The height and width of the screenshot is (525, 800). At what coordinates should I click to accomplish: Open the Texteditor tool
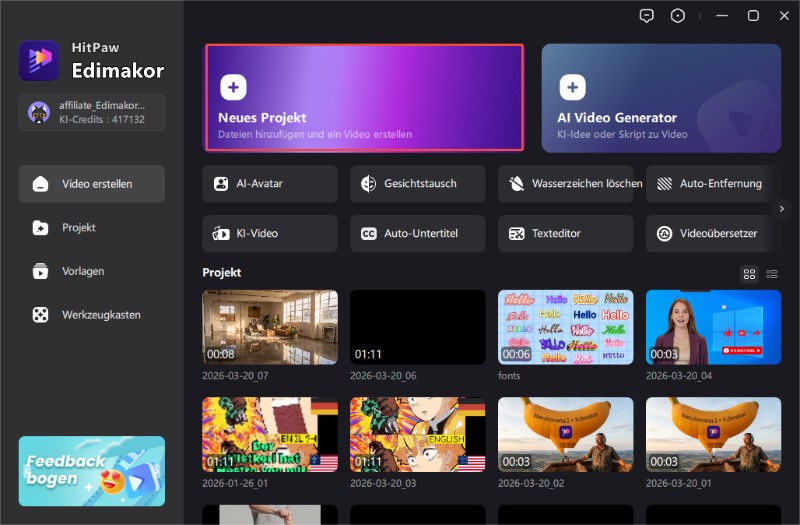565,233
